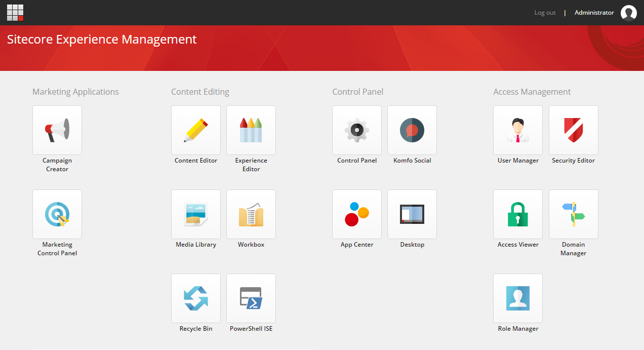Open the User Manager person icon
The height and width of the screenshot is (350, 644).
coord(518,130)
